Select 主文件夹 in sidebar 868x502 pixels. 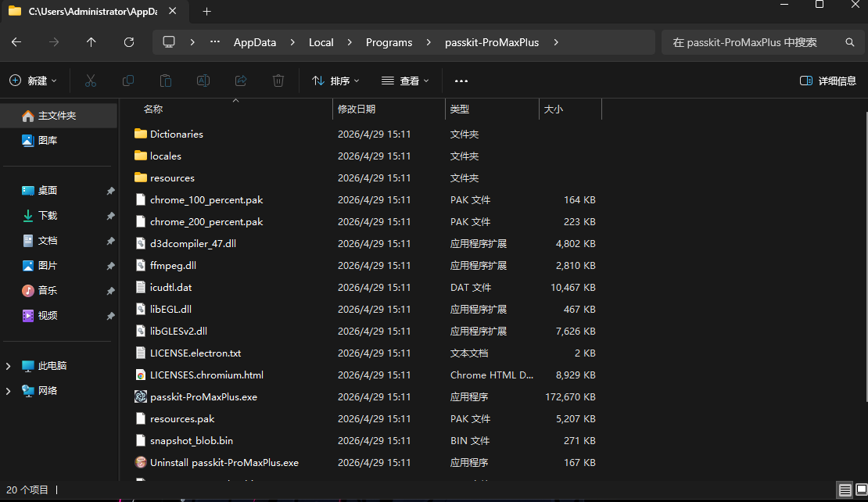(59, 115)
